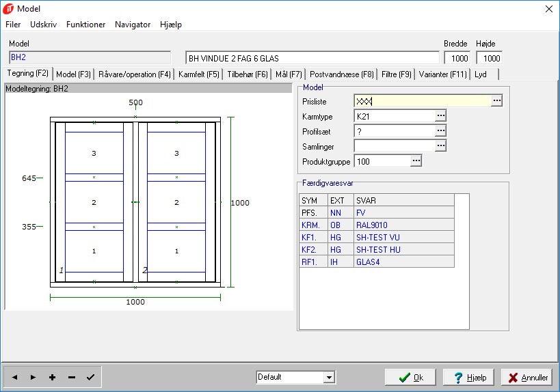Click the Bredde input field
Viewport: 560px width, 392px height.
[457, 58]
